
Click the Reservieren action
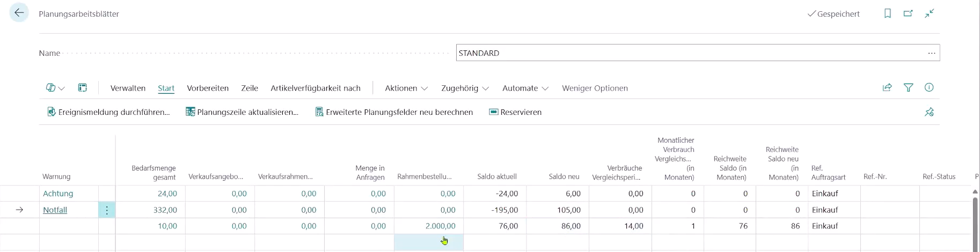pyautogui.click(x=515, y=112)
